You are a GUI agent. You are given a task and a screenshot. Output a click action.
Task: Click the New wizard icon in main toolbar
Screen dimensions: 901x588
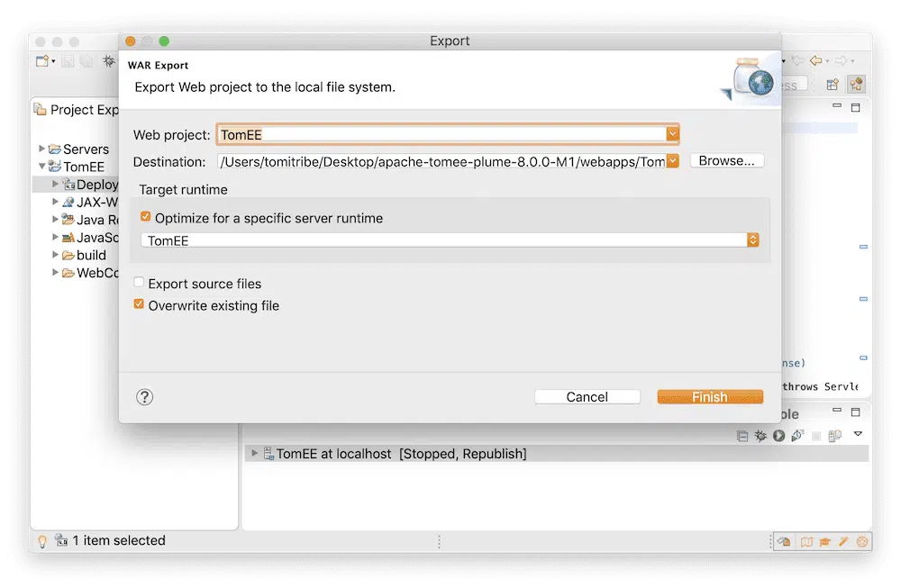[41, 61]
